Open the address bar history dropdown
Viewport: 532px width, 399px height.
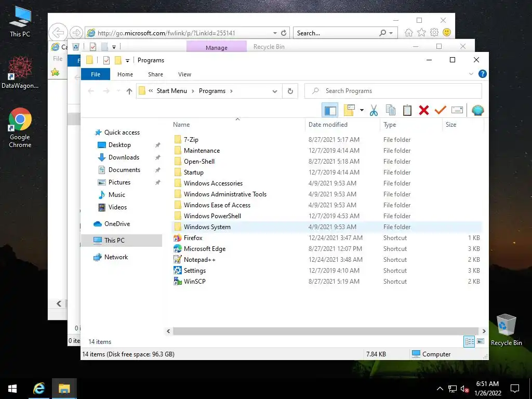pyautogui.click(x=275, y=91)
